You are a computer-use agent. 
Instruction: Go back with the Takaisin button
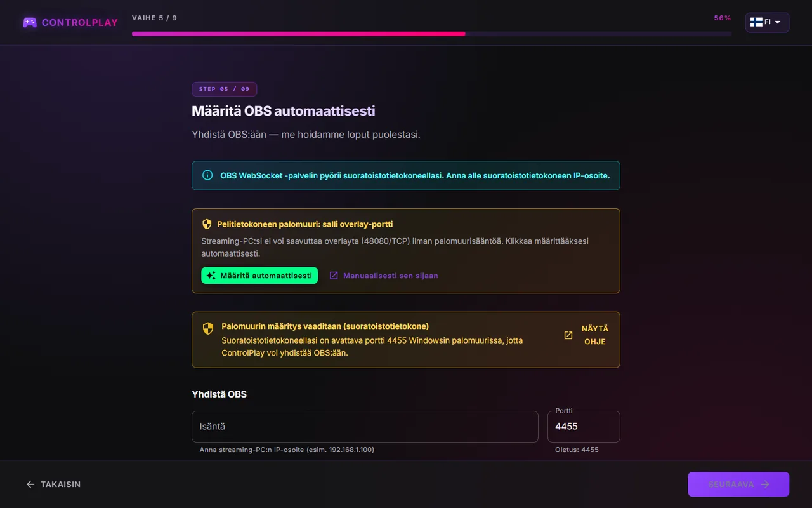[x=53, y=484]
